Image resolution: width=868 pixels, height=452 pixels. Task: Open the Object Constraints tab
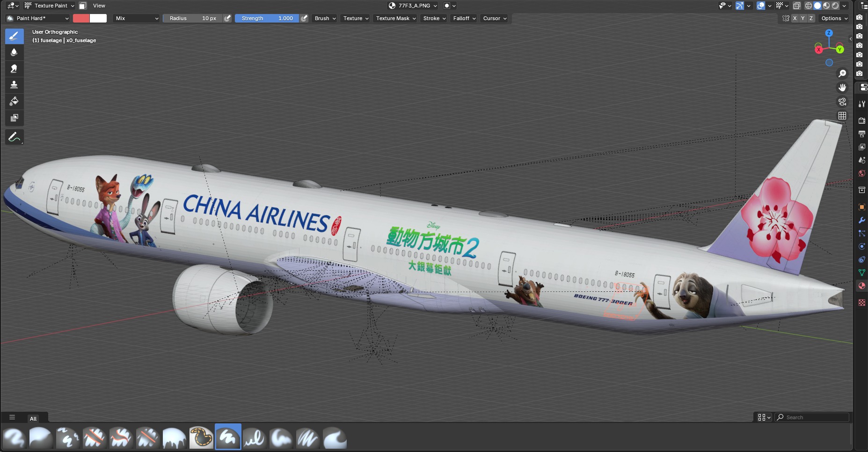click(x=862, y=259)
